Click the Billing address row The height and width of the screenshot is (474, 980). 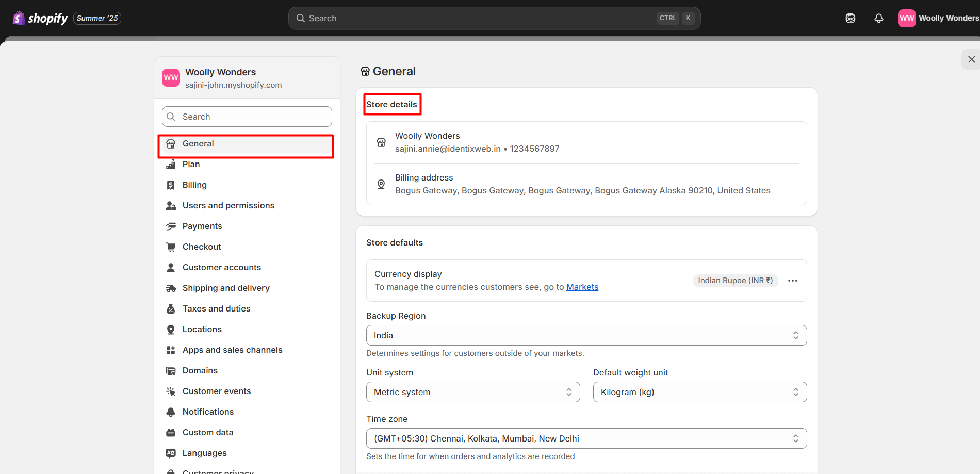[x=586, y=184]
